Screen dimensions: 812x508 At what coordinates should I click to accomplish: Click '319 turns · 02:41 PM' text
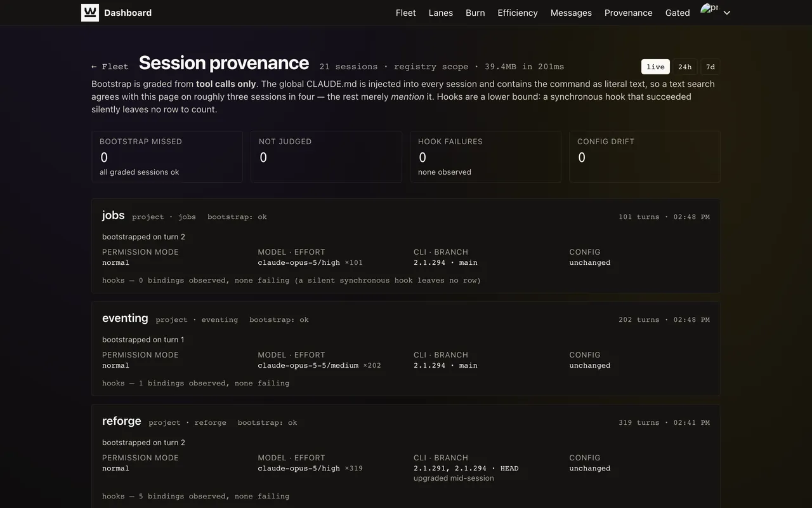pos(664,422)
